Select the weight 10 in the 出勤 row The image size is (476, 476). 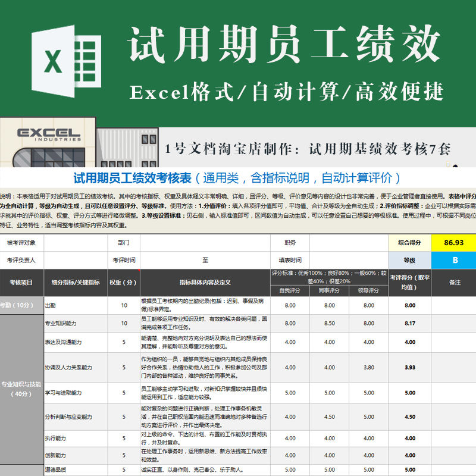pos(124,305)
